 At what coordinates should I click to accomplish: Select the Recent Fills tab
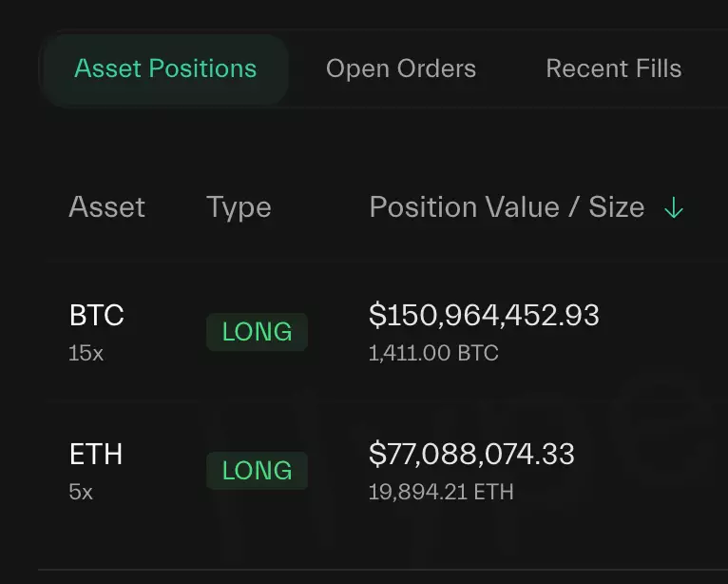click(x=613, y=69)
